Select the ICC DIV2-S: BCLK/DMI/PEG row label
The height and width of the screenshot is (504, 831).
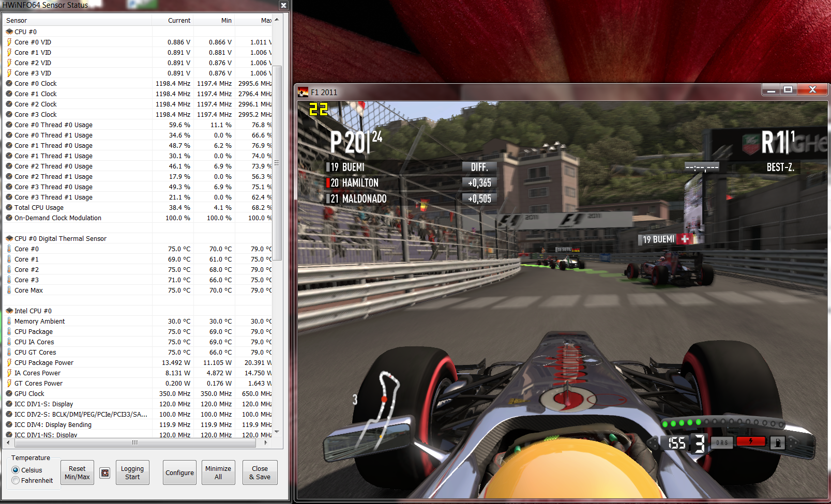81,414
